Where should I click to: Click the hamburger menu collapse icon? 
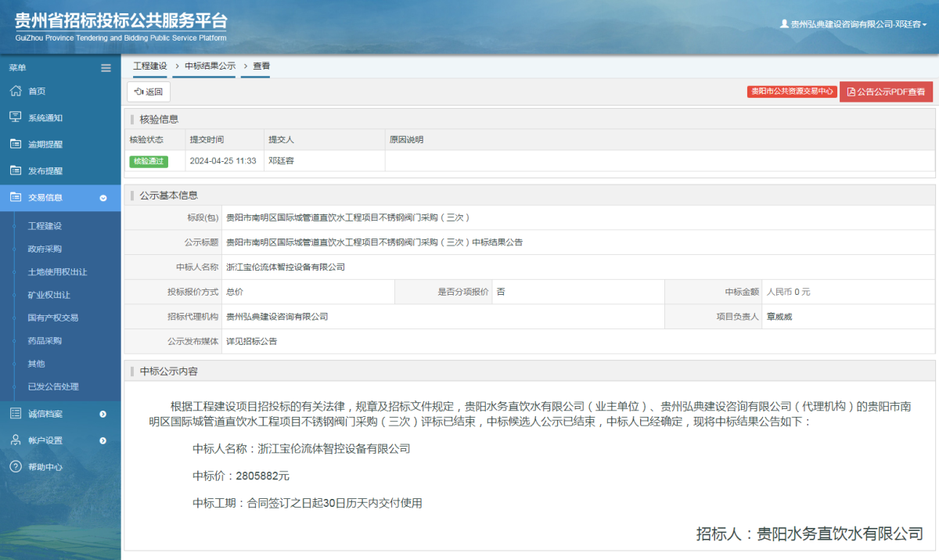pyautogui.click(x=106, y=68)
